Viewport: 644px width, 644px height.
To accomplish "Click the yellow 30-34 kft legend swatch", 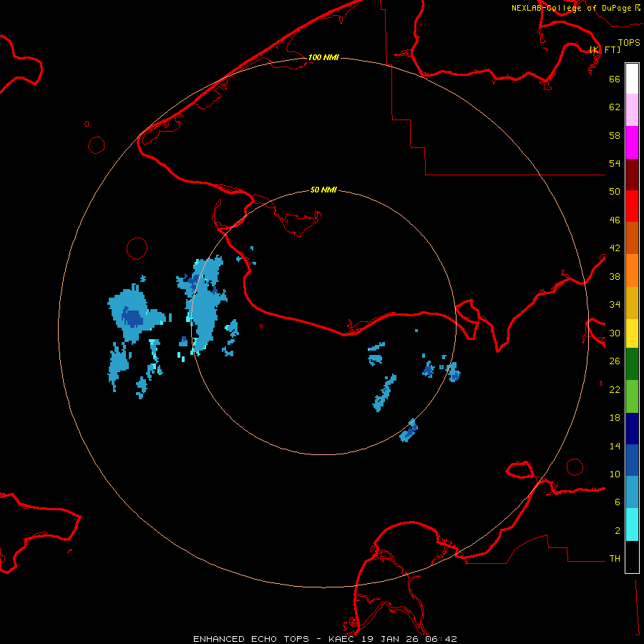I will (x=632, y=333).
